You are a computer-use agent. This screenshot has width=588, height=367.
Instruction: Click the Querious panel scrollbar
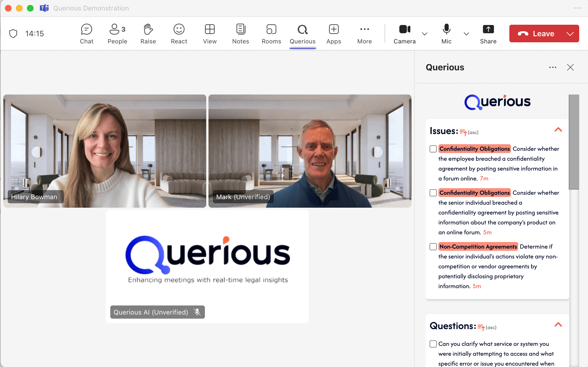(574, 142)
